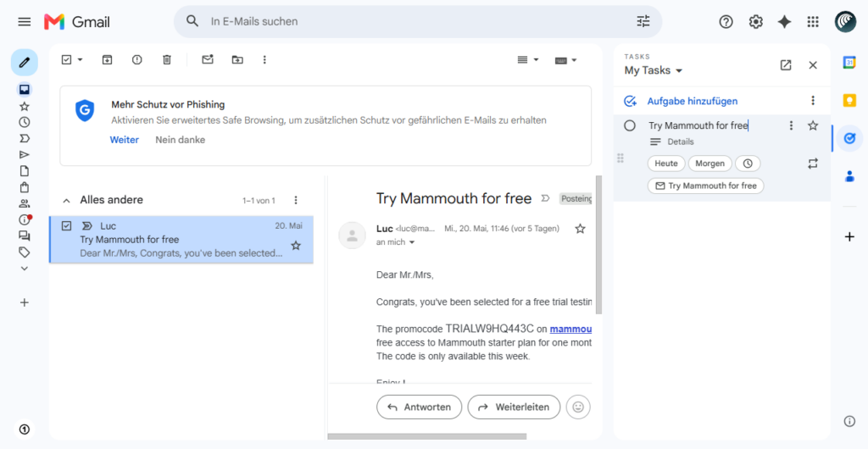Screen dimensions: 868x449
Task: Open the mammou link in email body
Action: (x=570, y=329)
